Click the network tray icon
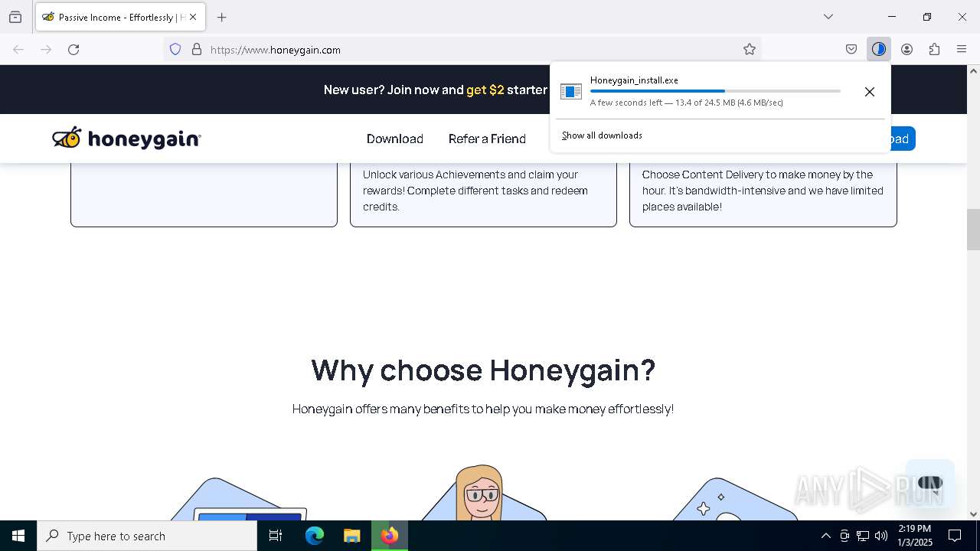 863,536
